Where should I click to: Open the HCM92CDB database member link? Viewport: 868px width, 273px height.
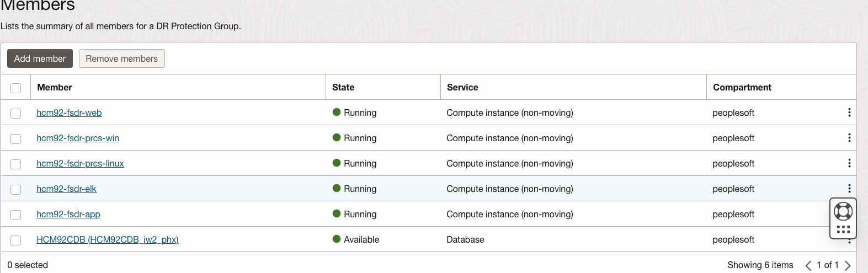pyautogui.click(x=108, y=239)
